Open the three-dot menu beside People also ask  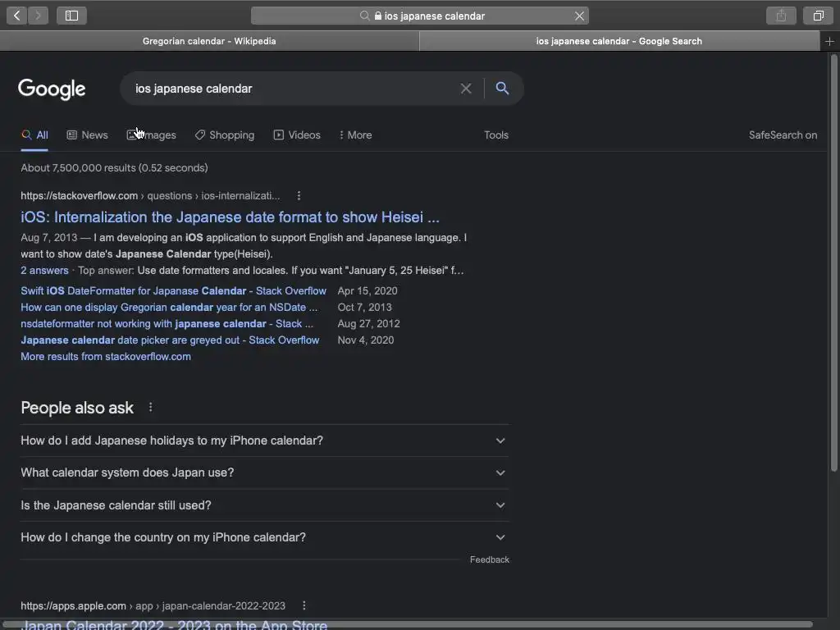(x=151, y=408)
